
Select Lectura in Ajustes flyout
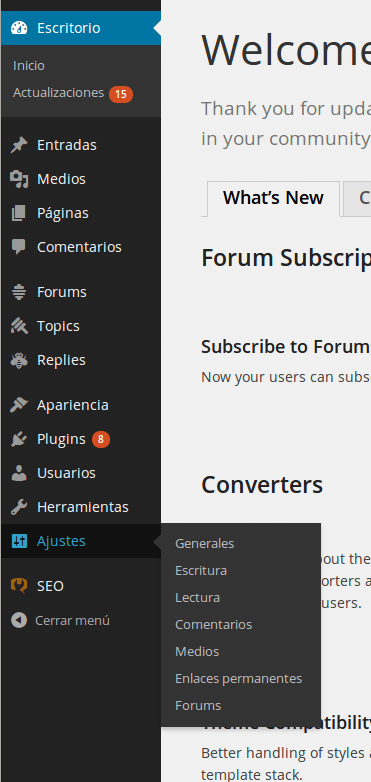pyautogui.click(x=197, y=597)
